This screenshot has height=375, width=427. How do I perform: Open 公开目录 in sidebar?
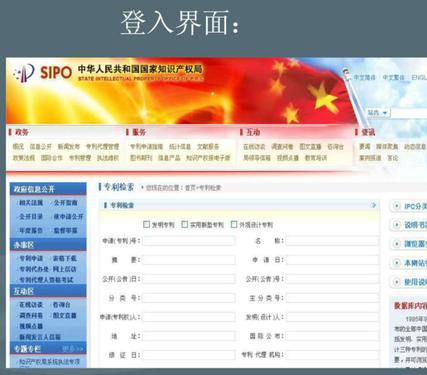point(31,217)
